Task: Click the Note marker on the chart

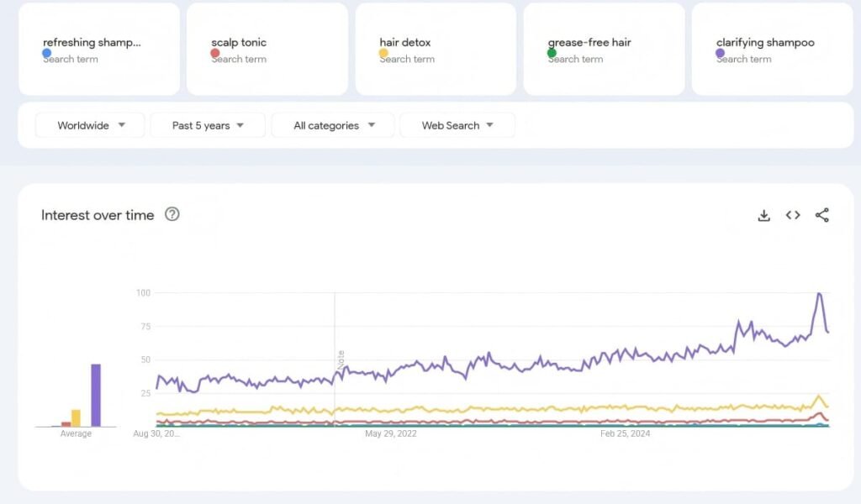Action: [341, 360]
